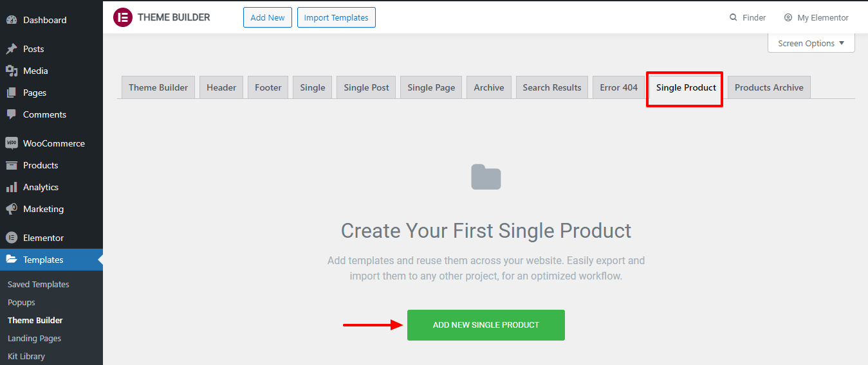
Task: Click Add New Single Product button
Action: pos(486,325)
